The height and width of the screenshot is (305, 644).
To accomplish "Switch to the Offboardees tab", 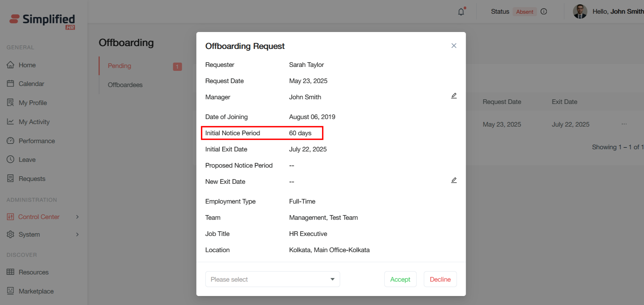I will click(125, 85).
